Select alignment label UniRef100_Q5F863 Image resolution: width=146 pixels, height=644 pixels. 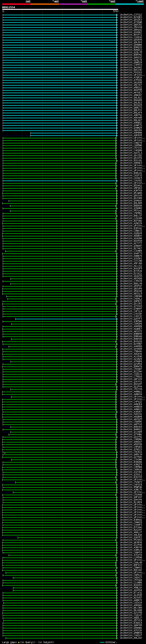(x=131, y=188)
